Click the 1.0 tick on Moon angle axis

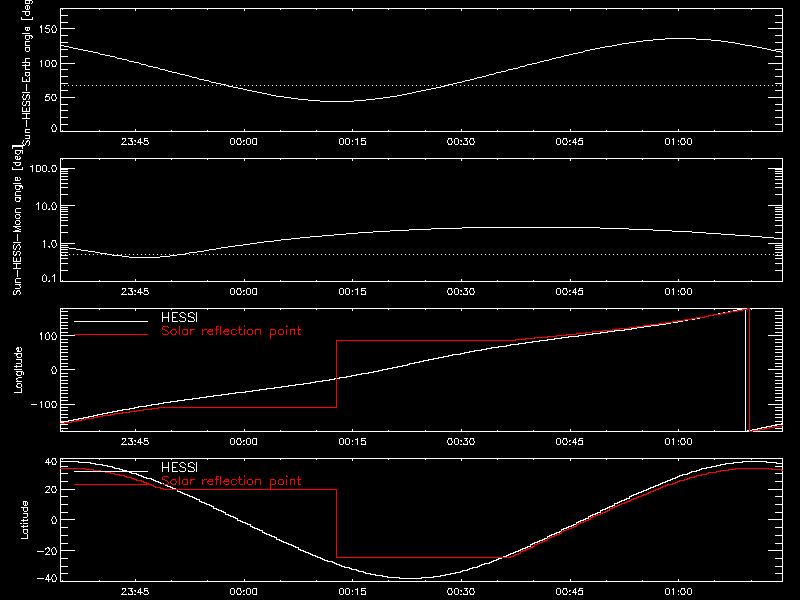(49, 244)
